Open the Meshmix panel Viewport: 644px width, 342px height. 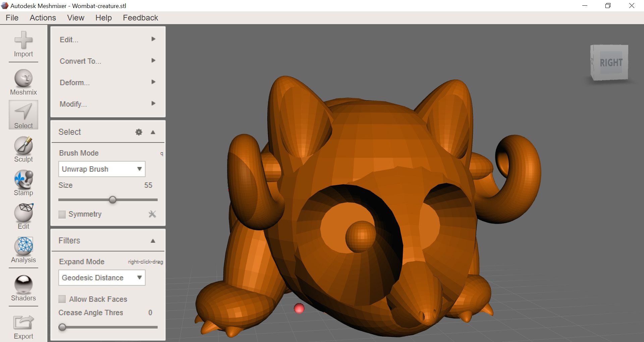(23, 81)
